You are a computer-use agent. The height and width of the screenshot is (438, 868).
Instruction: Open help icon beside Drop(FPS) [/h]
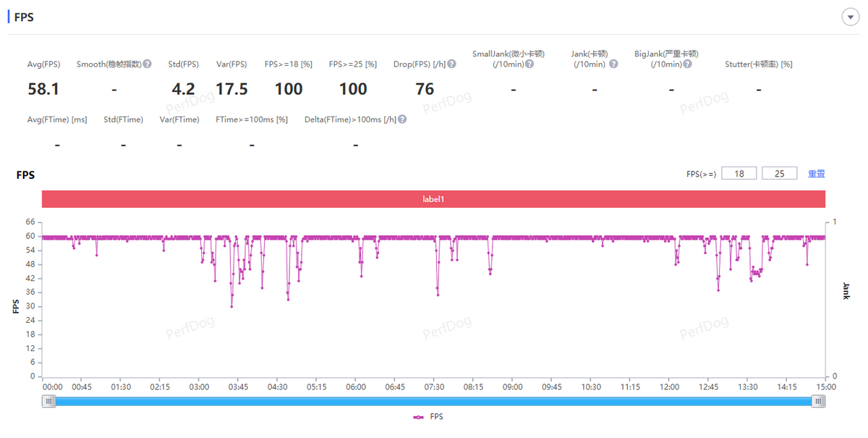pos(452,64)
